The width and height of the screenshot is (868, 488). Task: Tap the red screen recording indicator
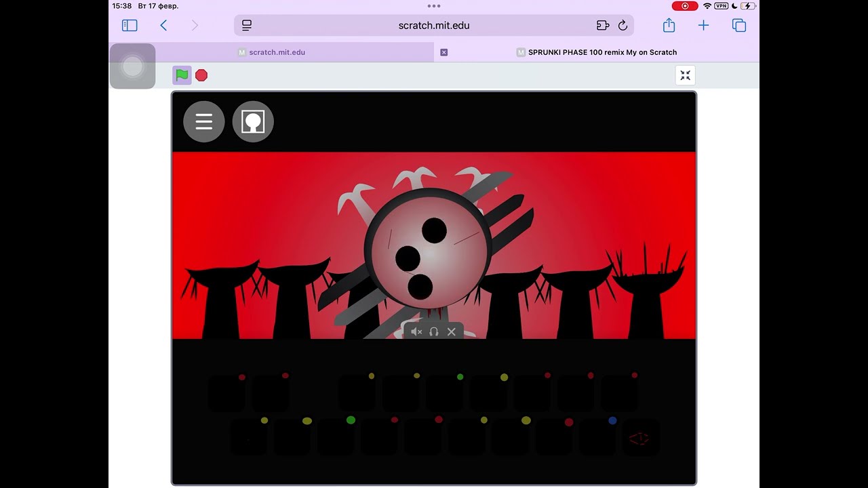point(685,6)
